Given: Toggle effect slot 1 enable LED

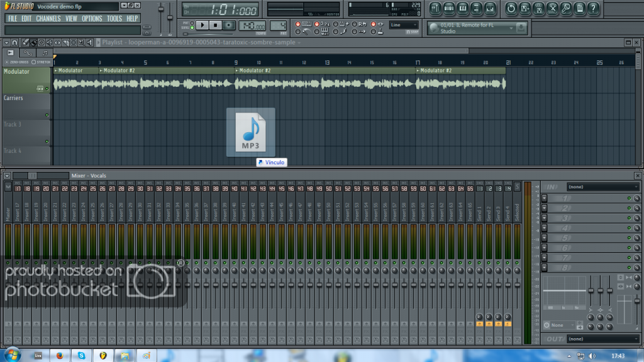Looking at the screenshot, I should pos(628,198).
